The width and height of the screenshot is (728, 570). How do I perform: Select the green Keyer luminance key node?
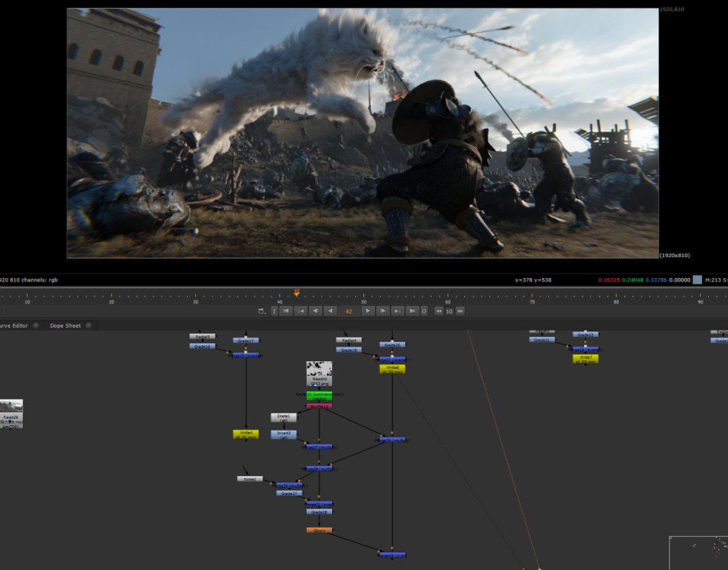pyautogui.click(x=319, y=395)
